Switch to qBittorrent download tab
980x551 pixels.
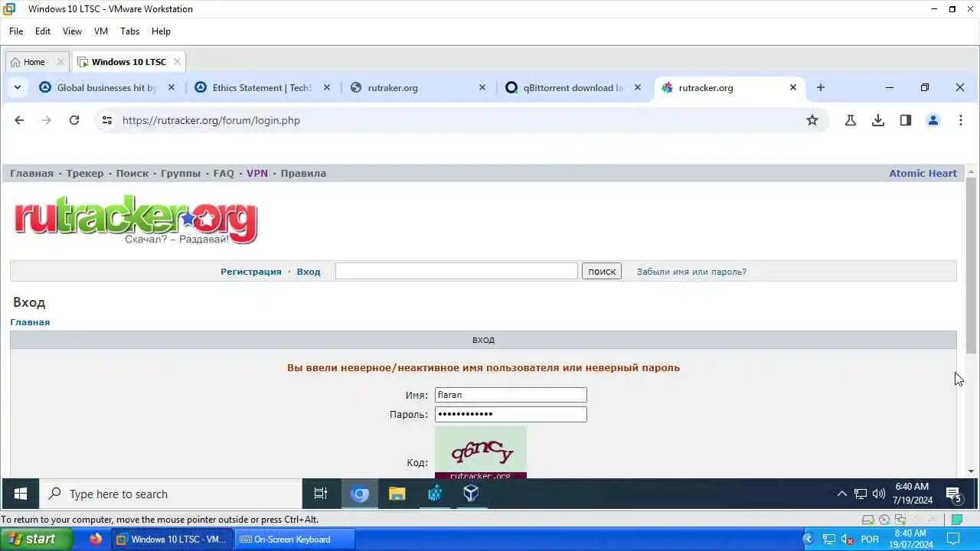(573, 87)
